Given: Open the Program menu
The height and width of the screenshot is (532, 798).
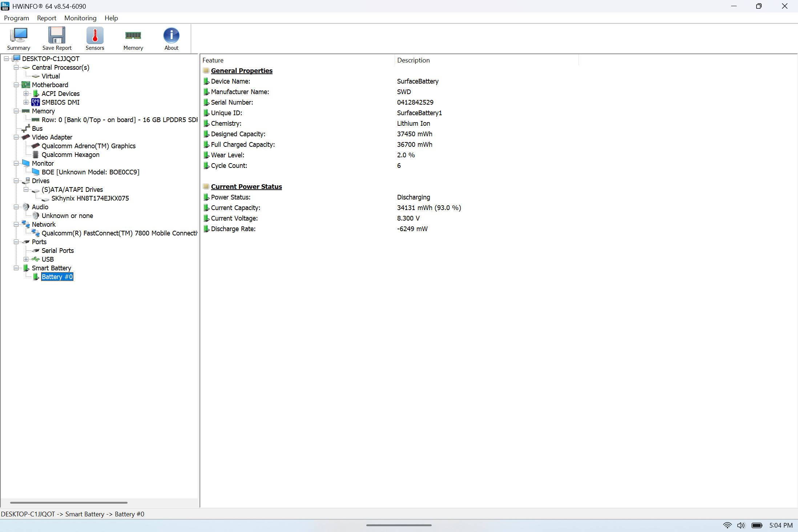Looking at the screenshot, I should tap(16, 18).
